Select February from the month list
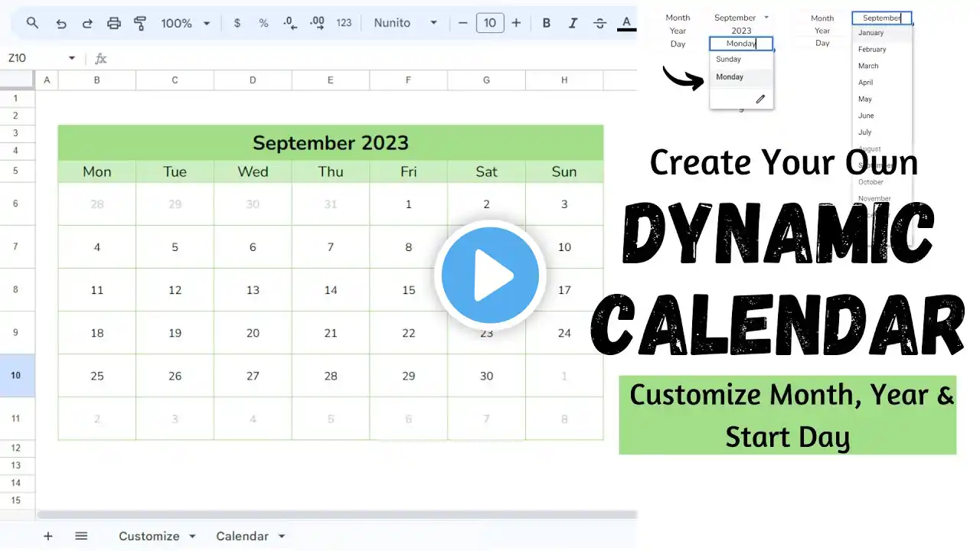Viewport: 980px width, 551px height. 882,49
